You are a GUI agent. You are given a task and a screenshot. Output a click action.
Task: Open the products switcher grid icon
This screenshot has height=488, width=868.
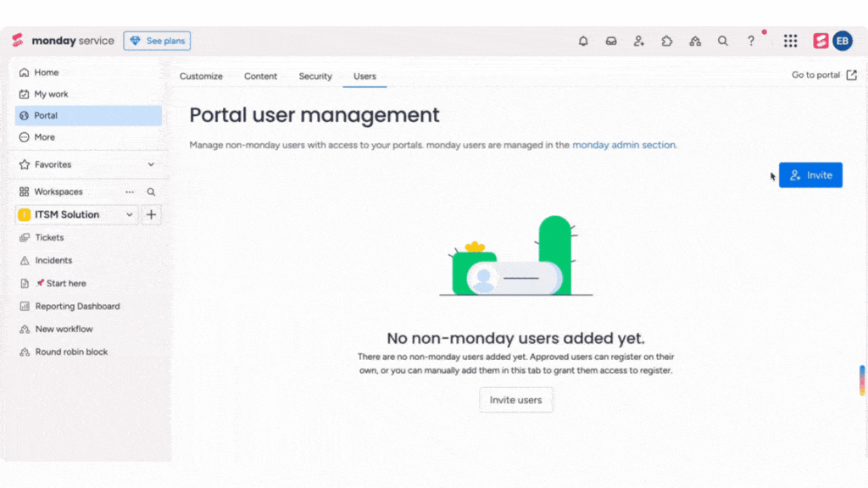click(x=791, y=41)
